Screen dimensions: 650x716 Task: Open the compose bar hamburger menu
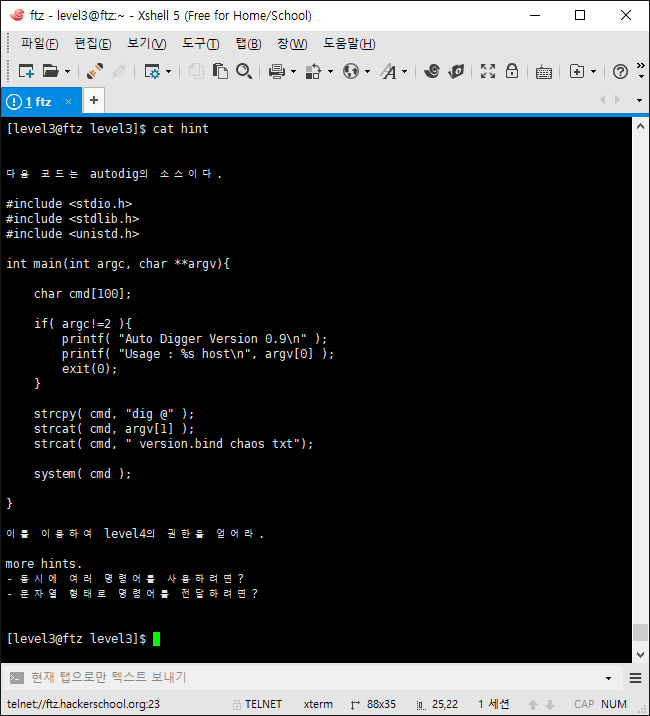tap(635, 678)
